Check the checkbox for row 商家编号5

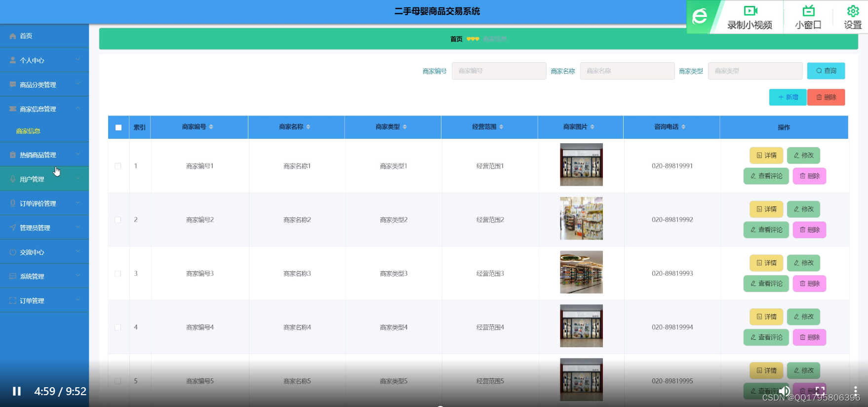pos(118,381)
